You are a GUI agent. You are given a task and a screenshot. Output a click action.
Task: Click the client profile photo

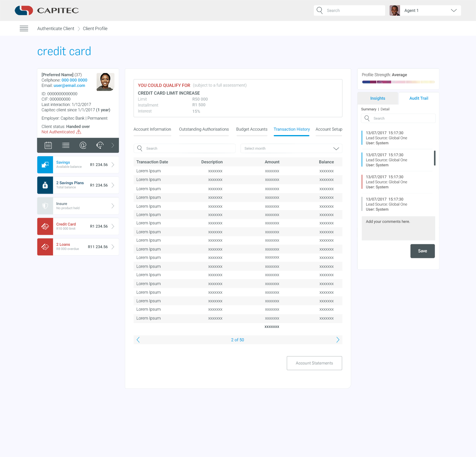105,82
